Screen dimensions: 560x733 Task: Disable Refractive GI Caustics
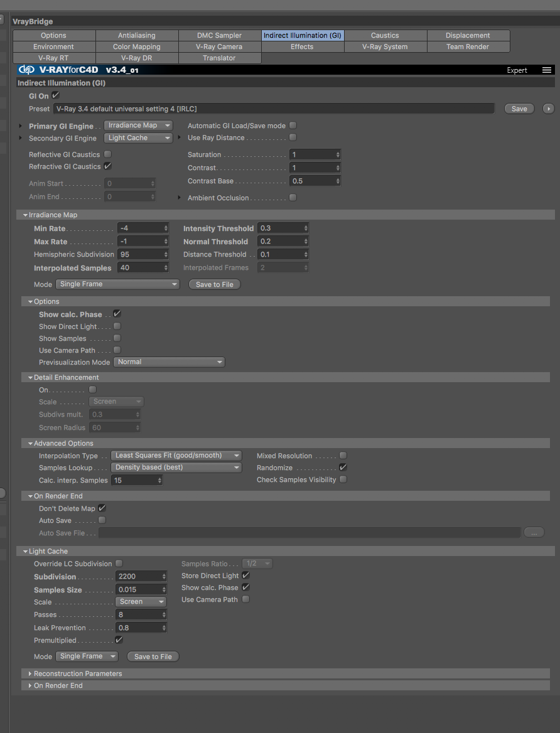107,166
